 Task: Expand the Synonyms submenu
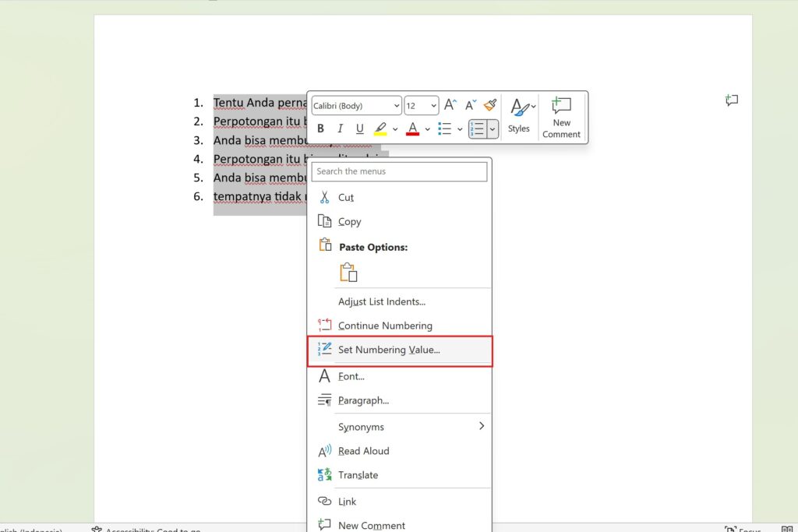tap(481, 426)
